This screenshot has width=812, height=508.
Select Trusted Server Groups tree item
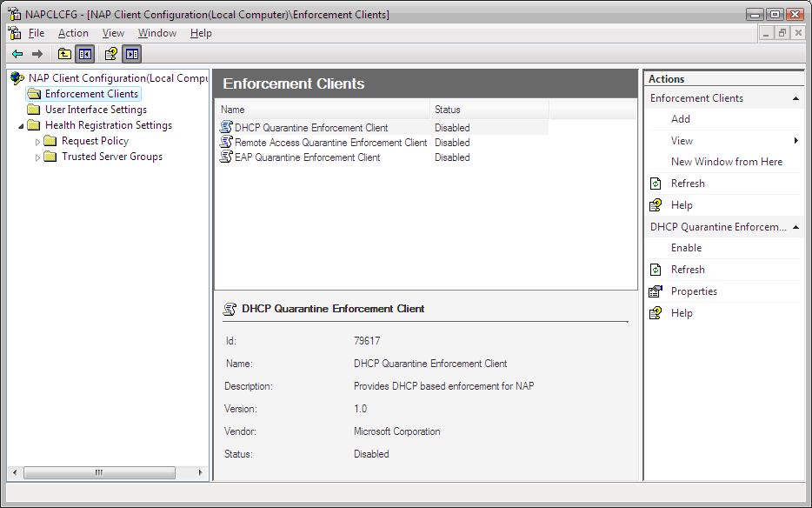click(x=112, y=157)
